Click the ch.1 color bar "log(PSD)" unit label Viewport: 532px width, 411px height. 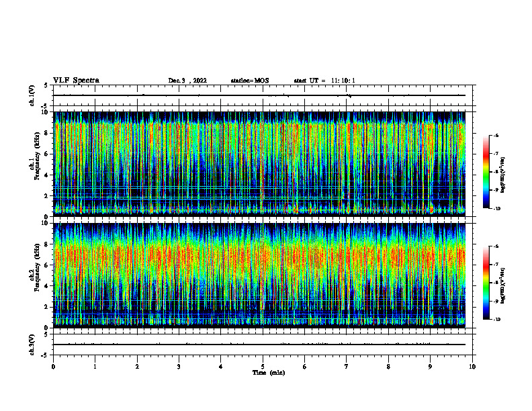coord(504,175)
